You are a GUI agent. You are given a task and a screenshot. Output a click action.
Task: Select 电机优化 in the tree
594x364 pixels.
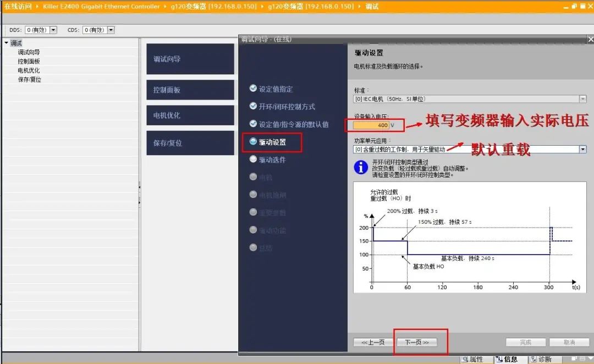click(x=29, y=70)
